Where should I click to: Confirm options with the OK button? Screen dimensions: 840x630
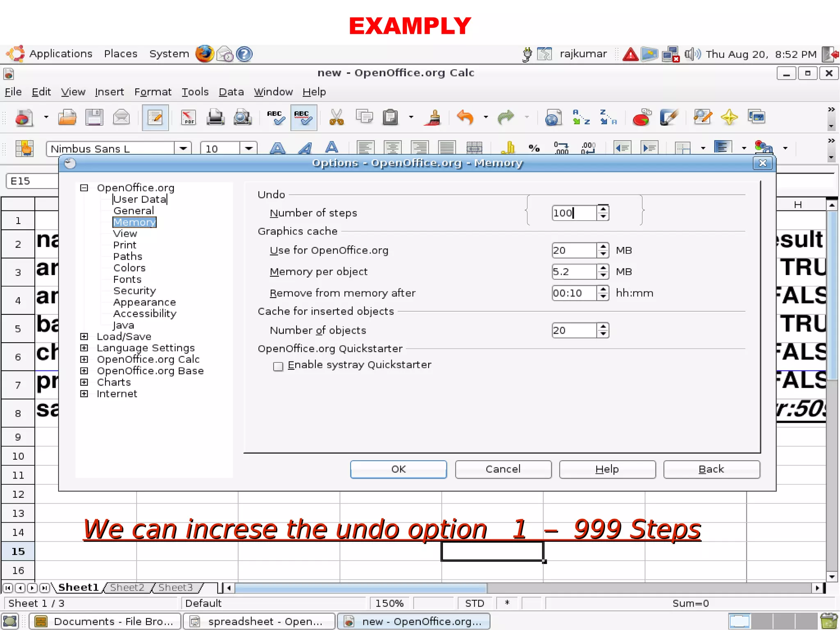pyautogui.click(x=398, y=469)
